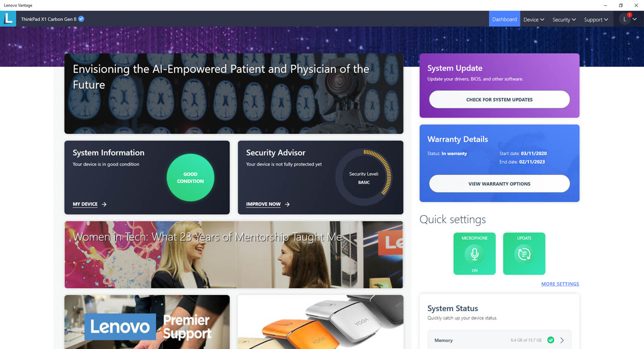The height and width of the screenshot is (349, 644).
Task: Open the More Settings link
Action: tap(560, 284)
